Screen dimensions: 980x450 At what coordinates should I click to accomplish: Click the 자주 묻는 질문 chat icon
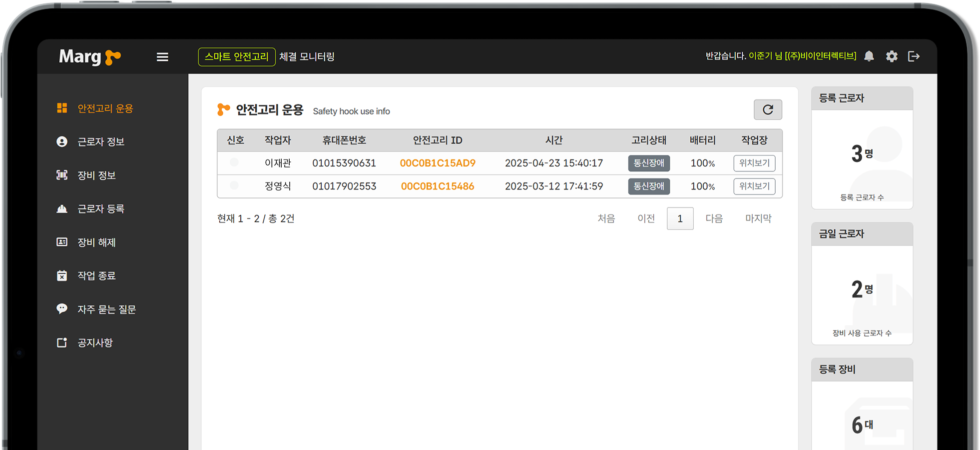[62, 308]
